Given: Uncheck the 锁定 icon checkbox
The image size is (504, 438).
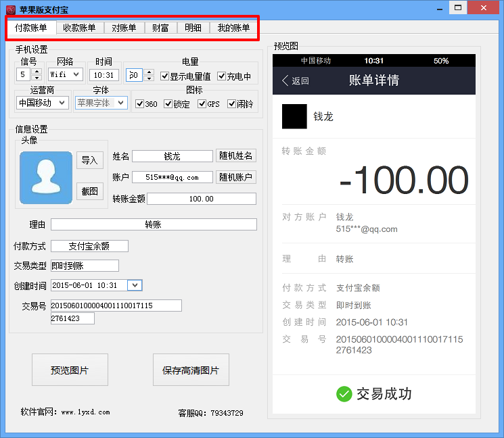Looking at the screenshot, I should pos(168,103).
